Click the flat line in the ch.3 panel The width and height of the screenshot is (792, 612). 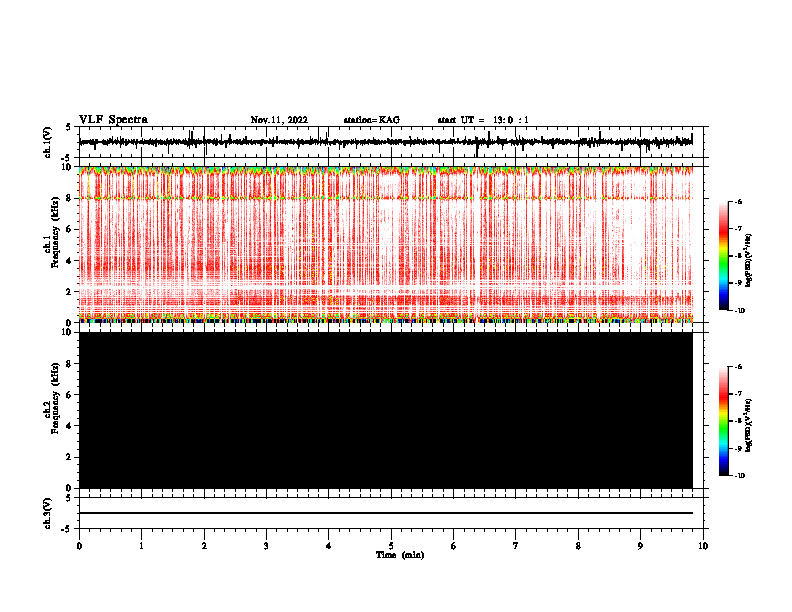click(386, 513)
